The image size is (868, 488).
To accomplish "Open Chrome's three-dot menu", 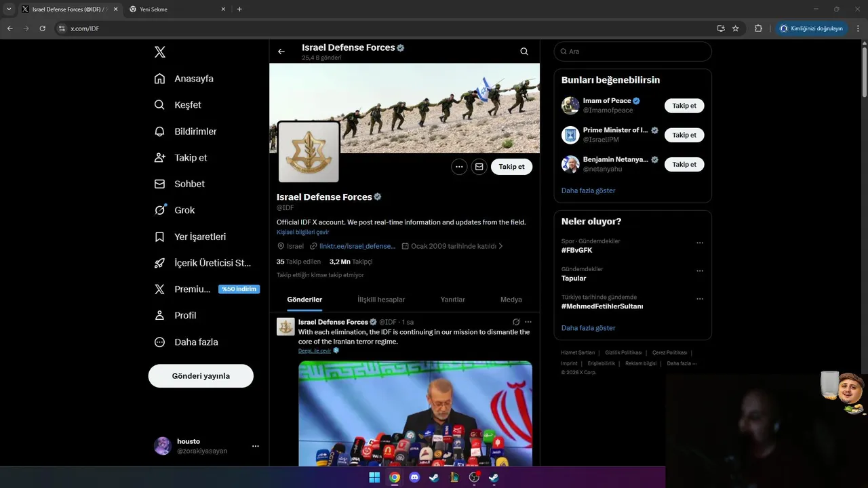I will 859,28.
